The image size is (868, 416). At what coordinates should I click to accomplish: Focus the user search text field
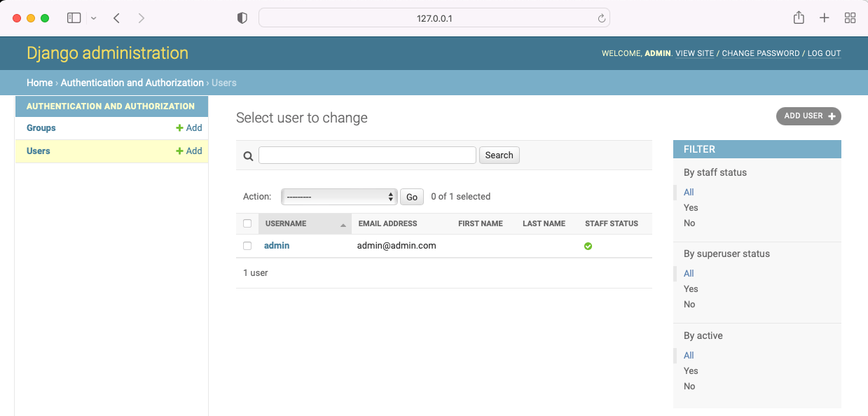367,155
